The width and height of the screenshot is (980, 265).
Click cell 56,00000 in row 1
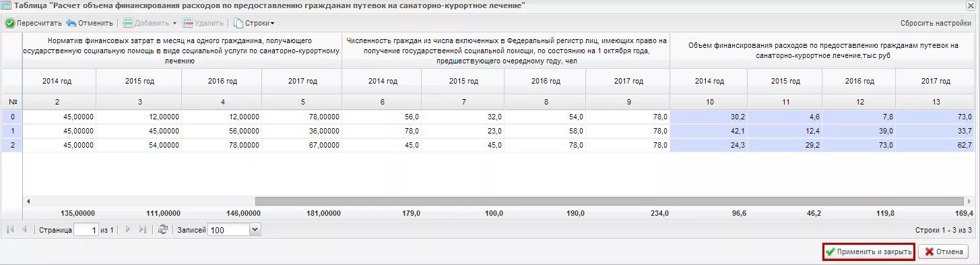222,131
